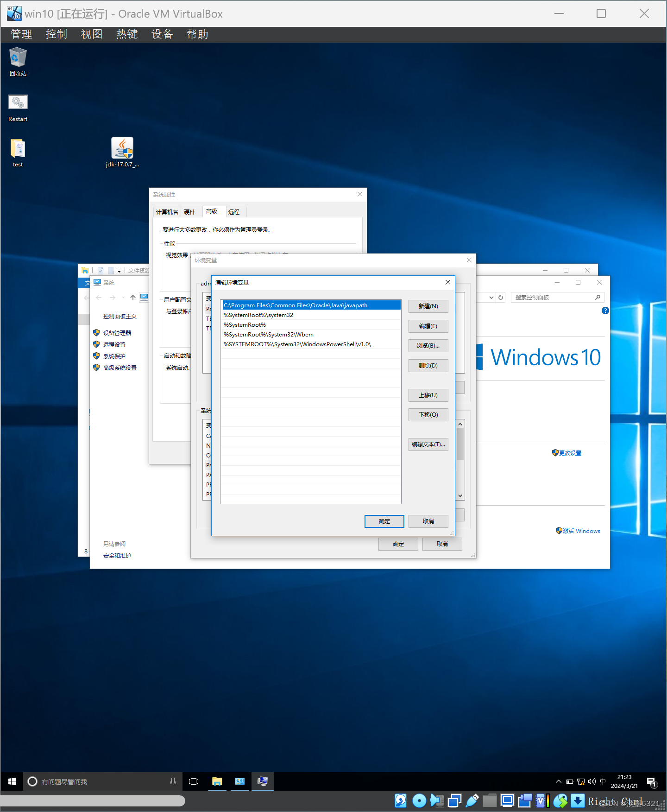Image resolution: width=667 pixels, height=812 pixels.
Task: Select the WindowsPowerShell\v1.0 path entry
Action: tap(311, 344)
